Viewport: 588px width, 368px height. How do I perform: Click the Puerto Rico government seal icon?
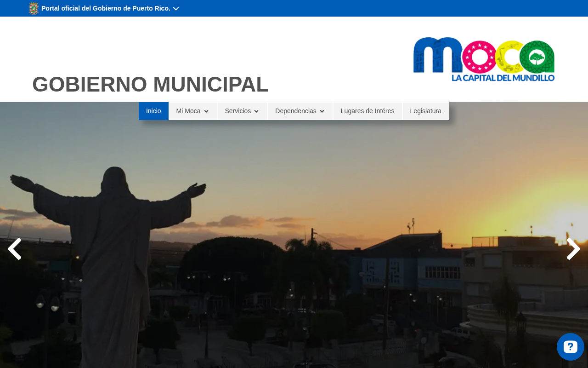pos(34,8)
